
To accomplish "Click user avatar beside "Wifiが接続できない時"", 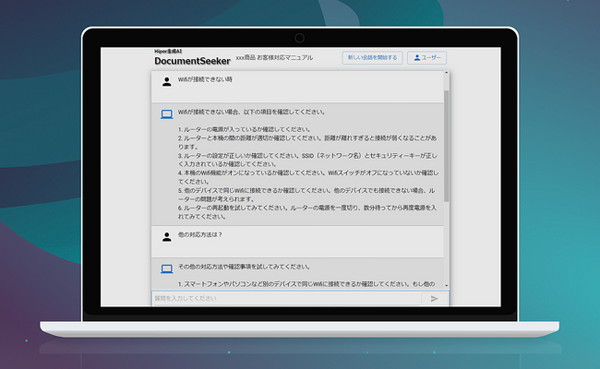I will click(167, 82).
